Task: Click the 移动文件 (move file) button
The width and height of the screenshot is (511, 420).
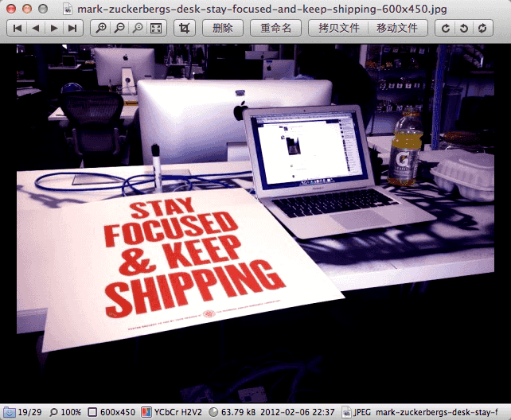Action: [x=397, y=28]
